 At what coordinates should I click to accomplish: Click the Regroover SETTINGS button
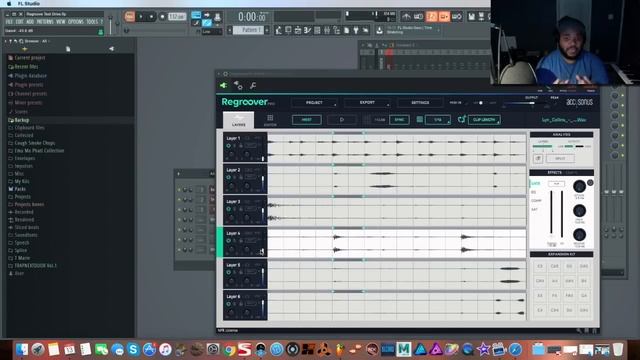coord(420,102)
